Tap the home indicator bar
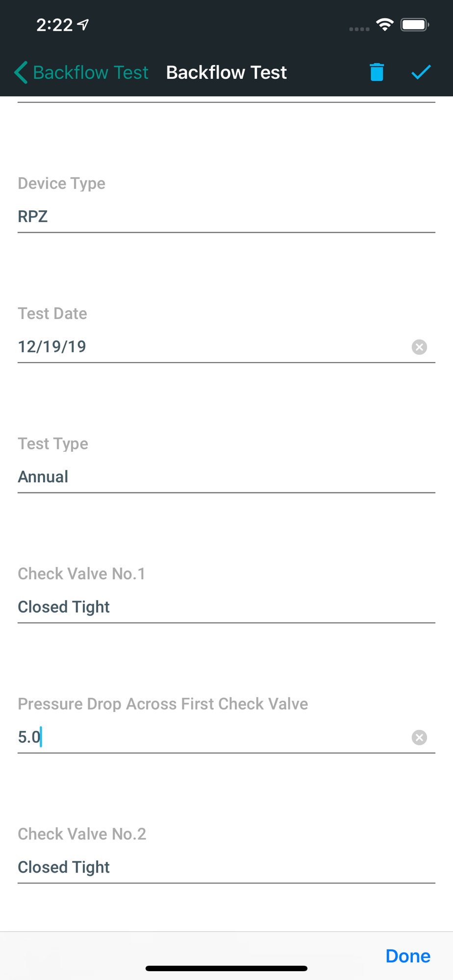 [226, 968]
